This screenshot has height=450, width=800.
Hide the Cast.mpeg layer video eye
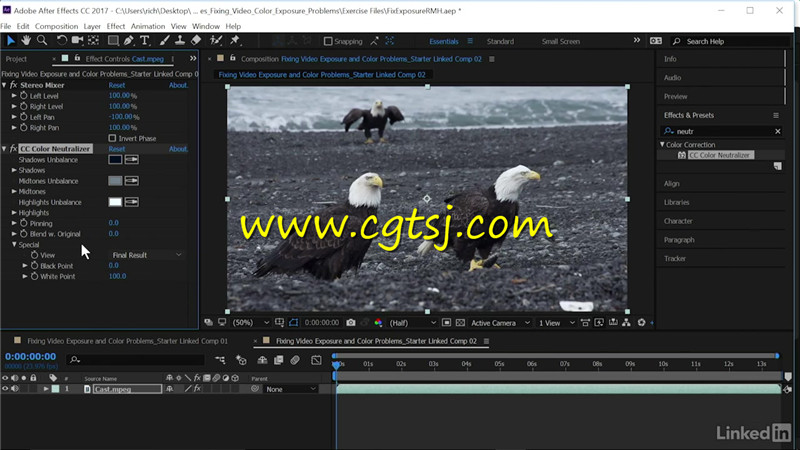pos(5,389)
